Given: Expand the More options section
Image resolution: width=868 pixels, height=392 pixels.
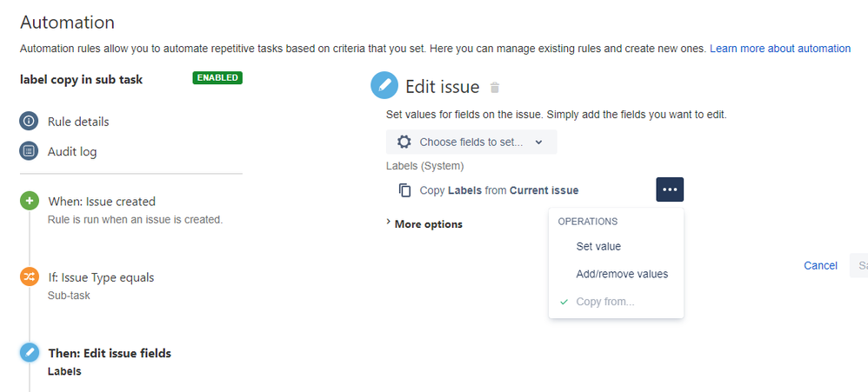Looking at the screenshot, I should [x=424, y=224].
